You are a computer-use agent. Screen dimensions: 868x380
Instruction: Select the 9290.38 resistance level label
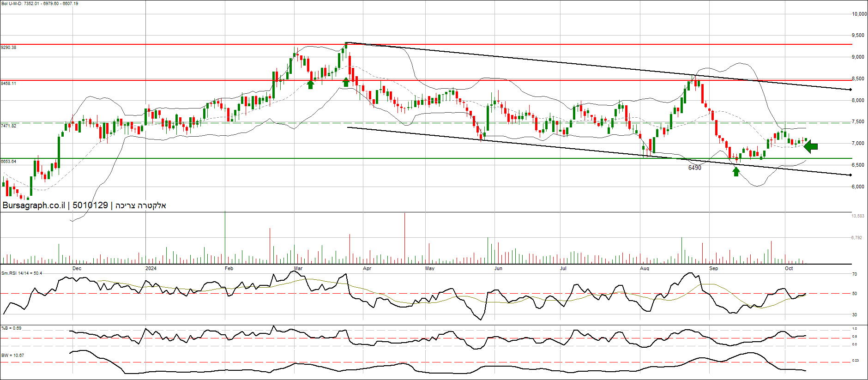click(x=9, y=48)
